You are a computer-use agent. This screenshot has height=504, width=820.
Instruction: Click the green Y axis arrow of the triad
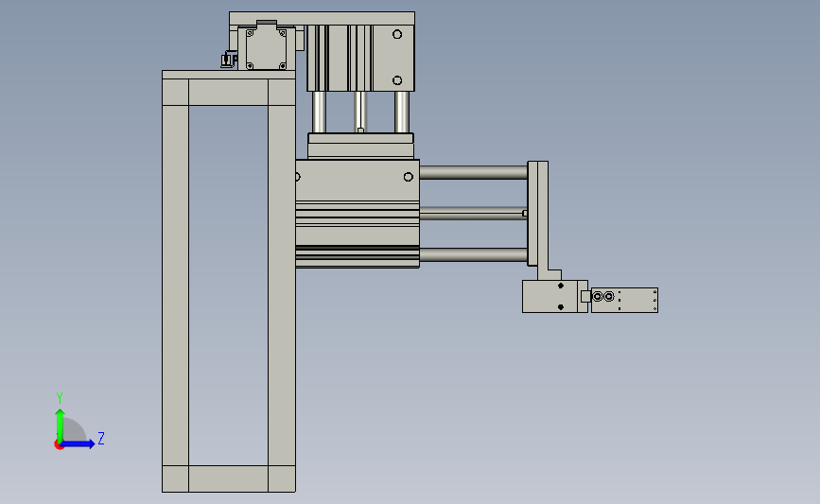click(x=60, y=425)
